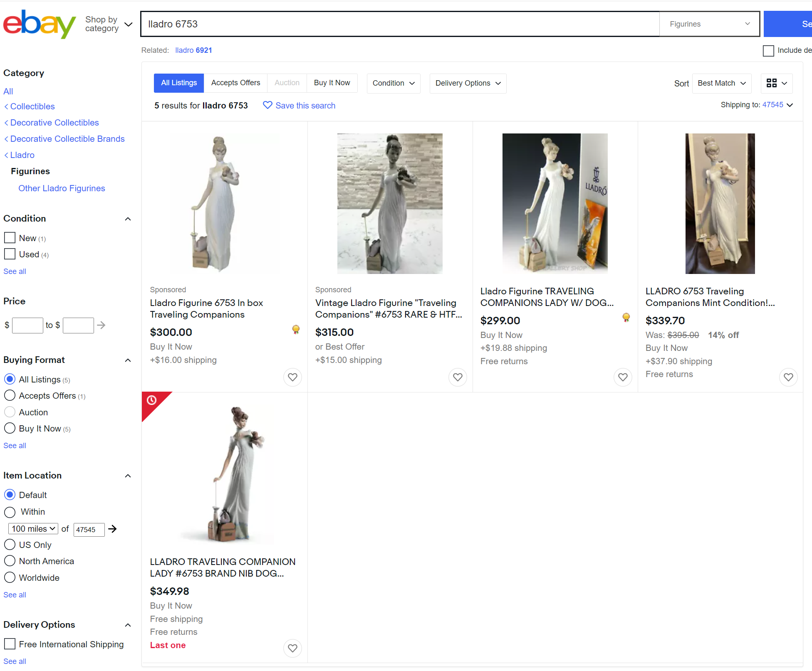Click heart icon on $299.00 listing
This screenshot has height=671, width=812.
click(x=623, y=377)
